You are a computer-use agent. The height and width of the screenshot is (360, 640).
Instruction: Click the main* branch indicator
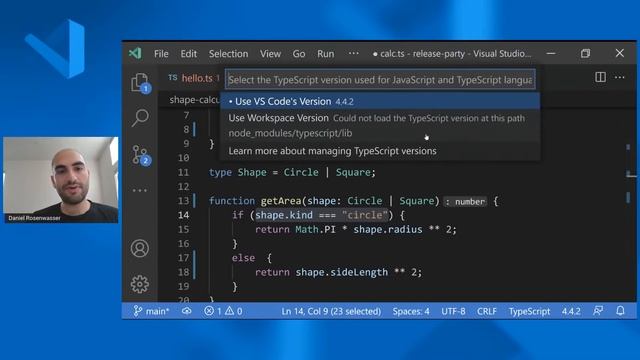pyautogui.click(x=151, y=311)
